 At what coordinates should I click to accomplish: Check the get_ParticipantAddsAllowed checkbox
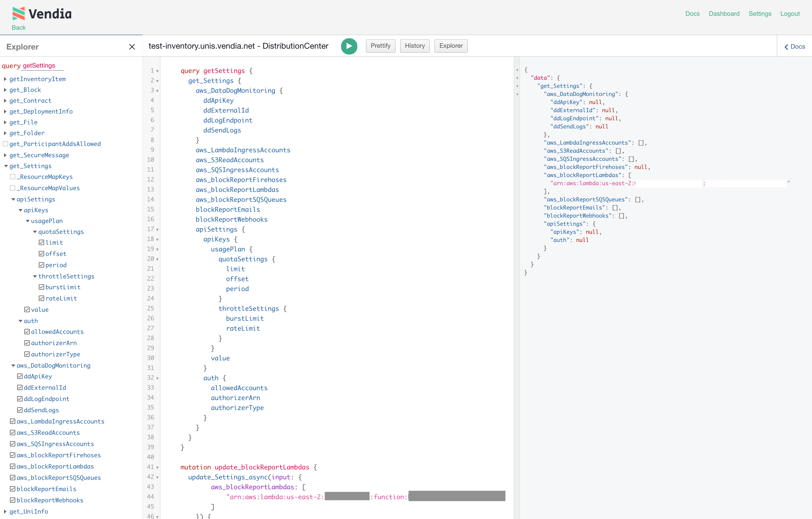(5, 144)
